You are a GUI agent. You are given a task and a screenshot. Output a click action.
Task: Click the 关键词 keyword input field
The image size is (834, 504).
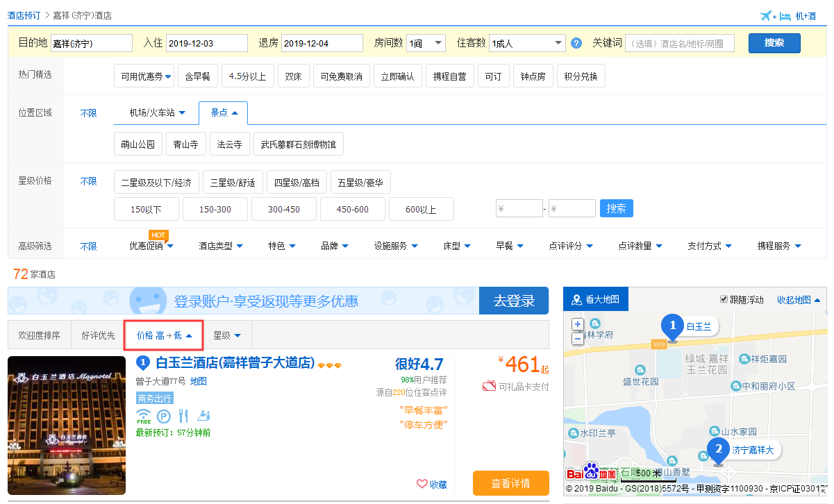pos(679,43)
